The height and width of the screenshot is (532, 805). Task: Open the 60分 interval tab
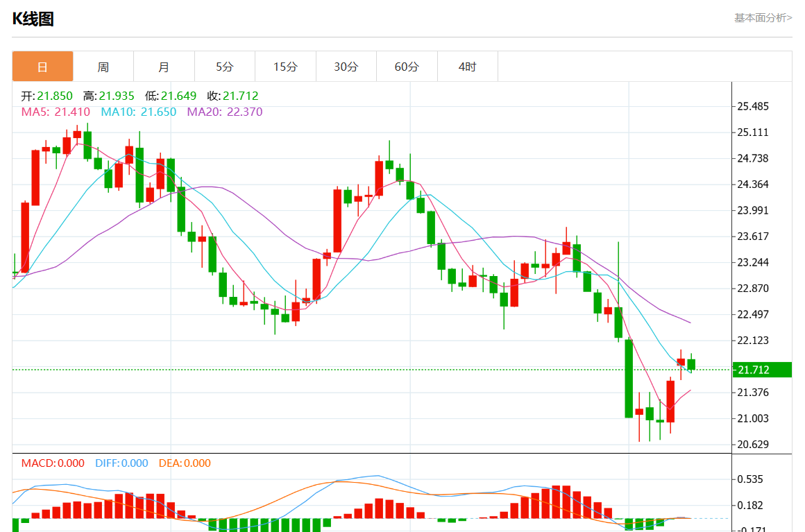pos(407,66)
